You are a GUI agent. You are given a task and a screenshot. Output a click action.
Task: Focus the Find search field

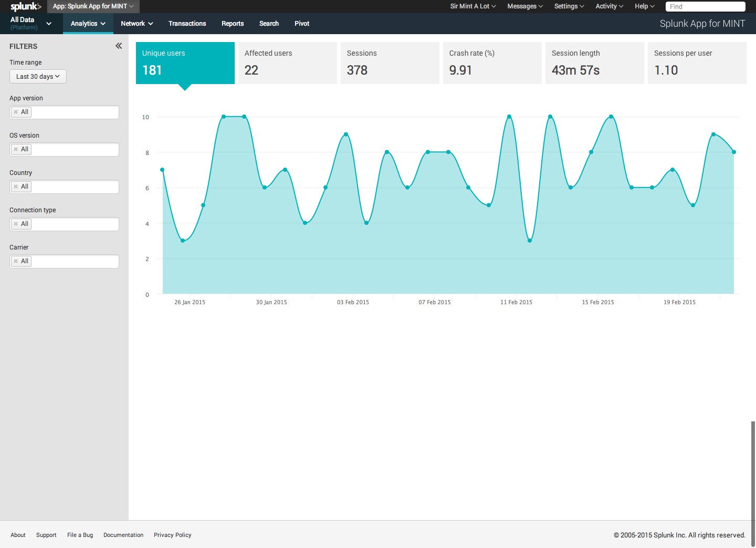click(705, 6)
